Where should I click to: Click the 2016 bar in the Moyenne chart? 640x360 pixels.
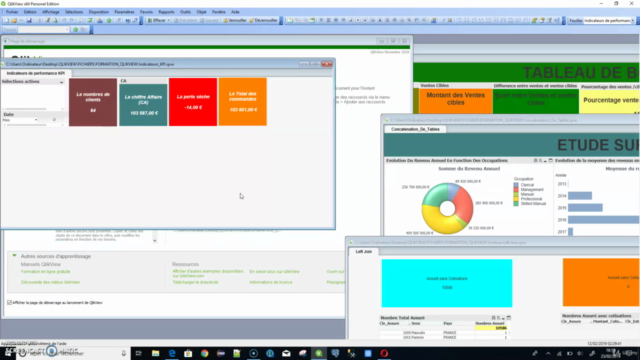coord(603,220)
